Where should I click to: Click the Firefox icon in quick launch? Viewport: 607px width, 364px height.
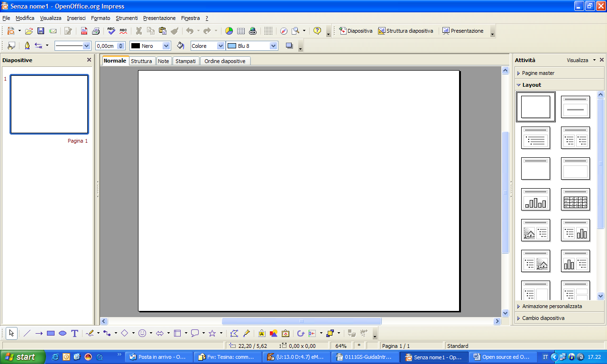(x=88, y=357)
